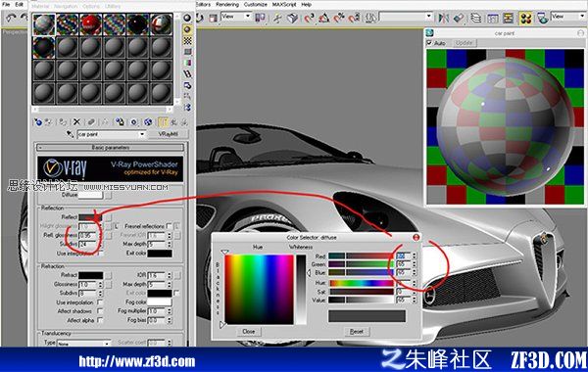Toggle the checkered background icon beside material slots
The height and width of the screenshot is (372, 588).
click(187, 40)
